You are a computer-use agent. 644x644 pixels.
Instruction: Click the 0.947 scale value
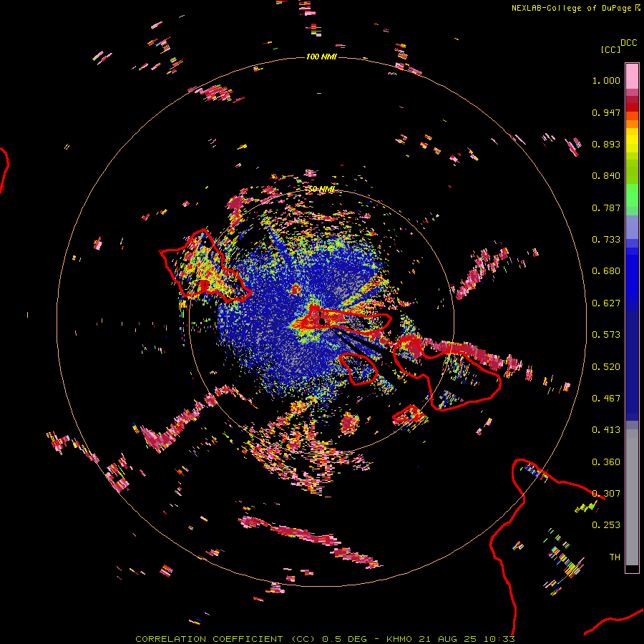click(606, 112)
